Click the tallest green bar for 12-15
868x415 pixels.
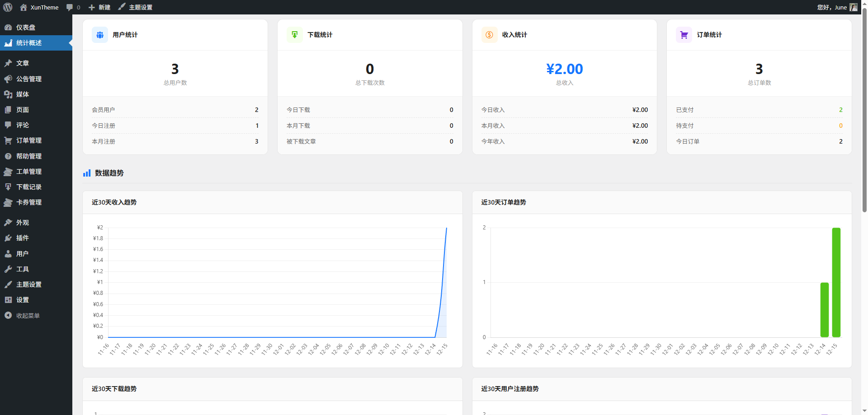(836, 282)
